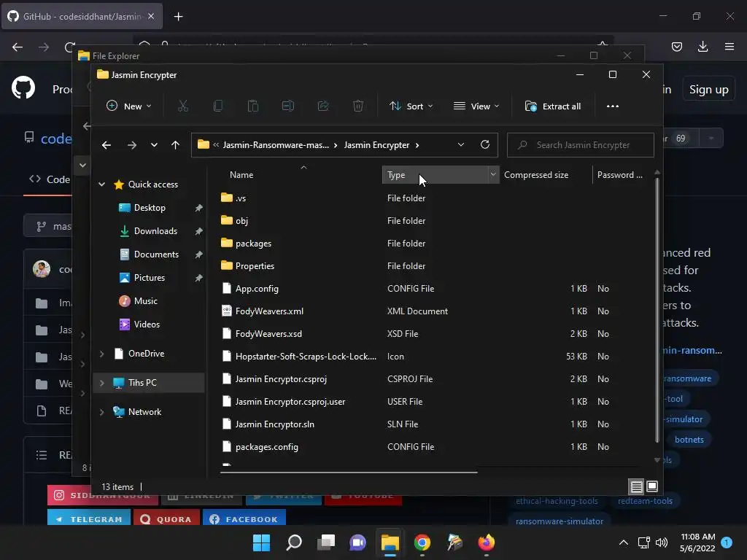Viewport: 747px width, 560px height.
Task: Click the TELEGRAM badge link
Action: click(88, 519)
